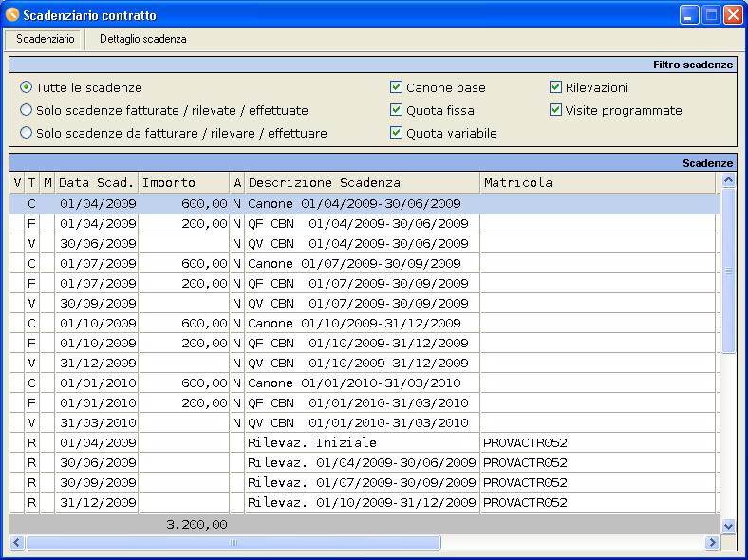The image size is (748, 560).
Task: Select row QV CBN 01/10/2009-31/12/2009
Action: pos(365,364)
